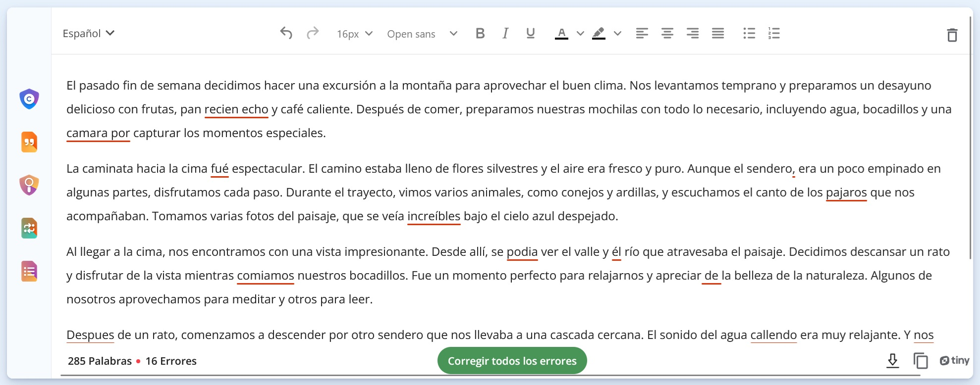Image resolution: width=980 pixels, height=385 pixels.
Task: Open the blue shield plagiarism checker icon
Action: tap(29, 99)
